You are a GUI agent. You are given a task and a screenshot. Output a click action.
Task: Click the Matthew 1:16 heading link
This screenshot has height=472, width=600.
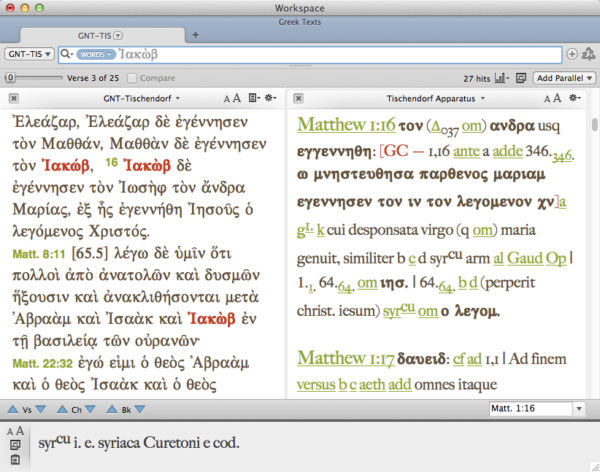point(344,126)
